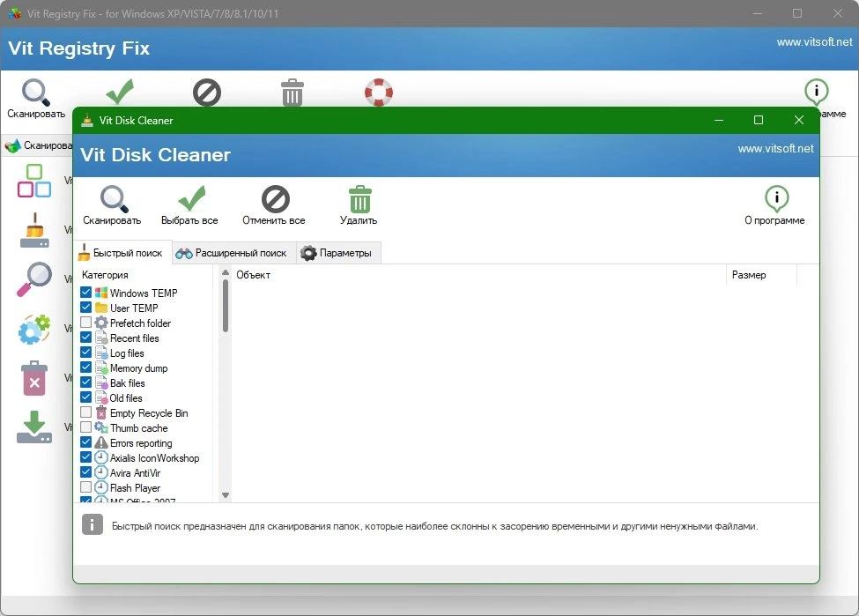Viewport: 859px width, 616px height.
Task: Uncheck the Windows TEMP category
Action: [x=86, y=292]
